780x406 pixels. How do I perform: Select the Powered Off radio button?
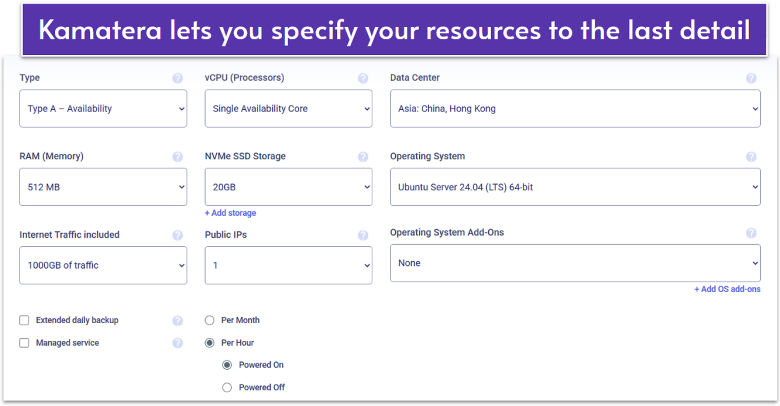tap(227, 387)
